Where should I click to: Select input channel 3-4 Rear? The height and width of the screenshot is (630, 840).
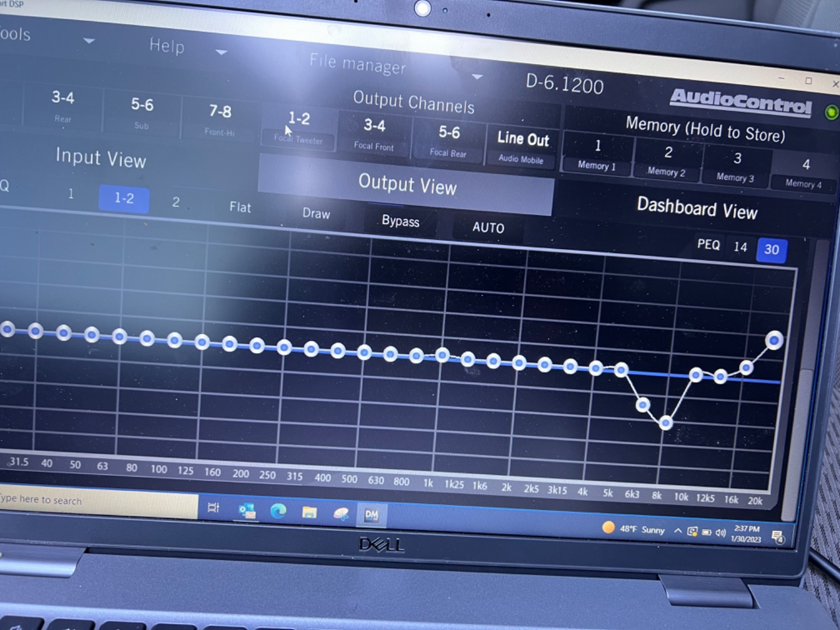coord(63,105)
